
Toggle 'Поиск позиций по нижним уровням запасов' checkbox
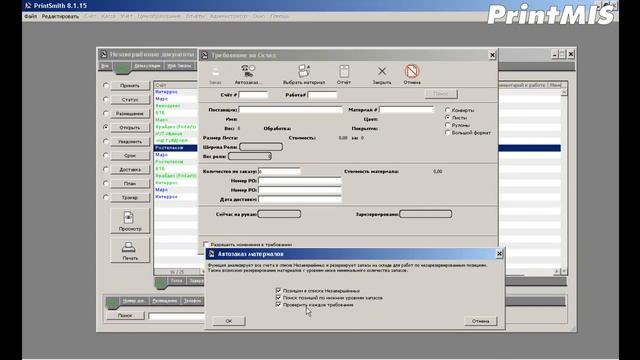(x=278, y=298)
